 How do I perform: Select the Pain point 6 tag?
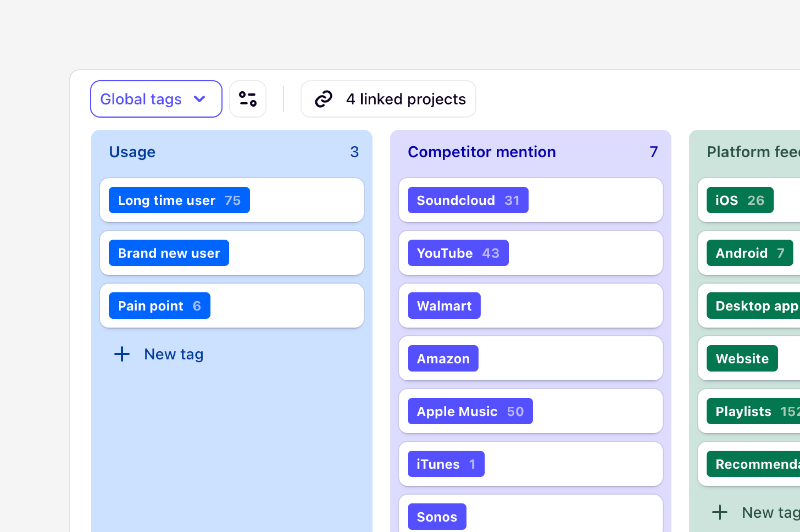(x=159, y=306)
